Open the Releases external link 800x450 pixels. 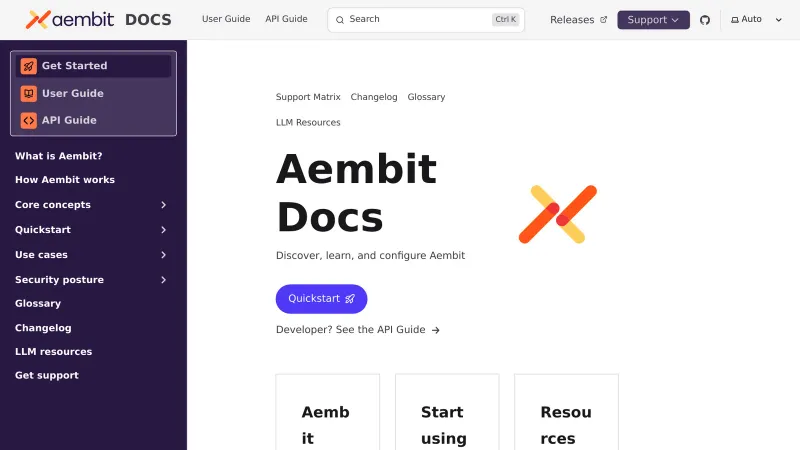pyautogui.click(x=578, y=20)
